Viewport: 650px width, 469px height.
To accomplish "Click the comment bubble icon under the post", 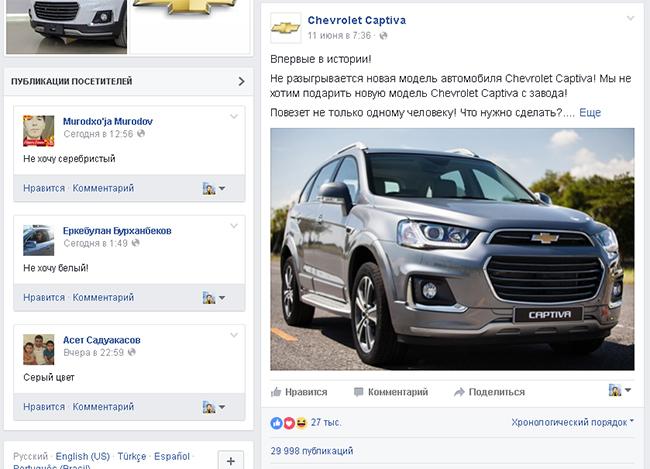I will [x=359, y=392].
